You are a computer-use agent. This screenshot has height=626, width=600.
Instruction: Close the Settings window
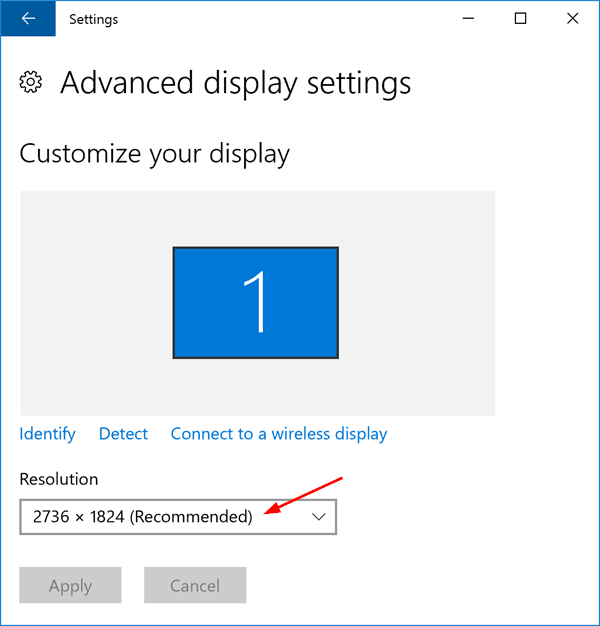coord(572,19)
